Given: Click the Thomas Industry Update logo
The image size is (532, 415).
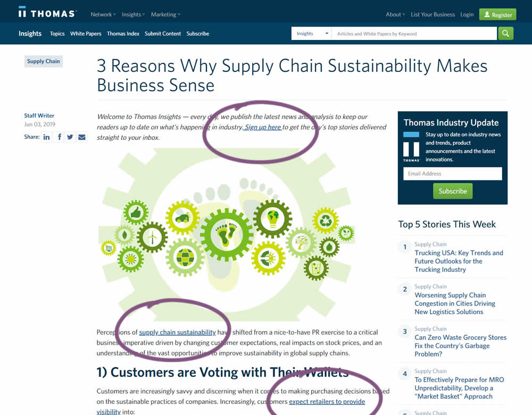Looking at the screenshot, I should tap(411, 146).
